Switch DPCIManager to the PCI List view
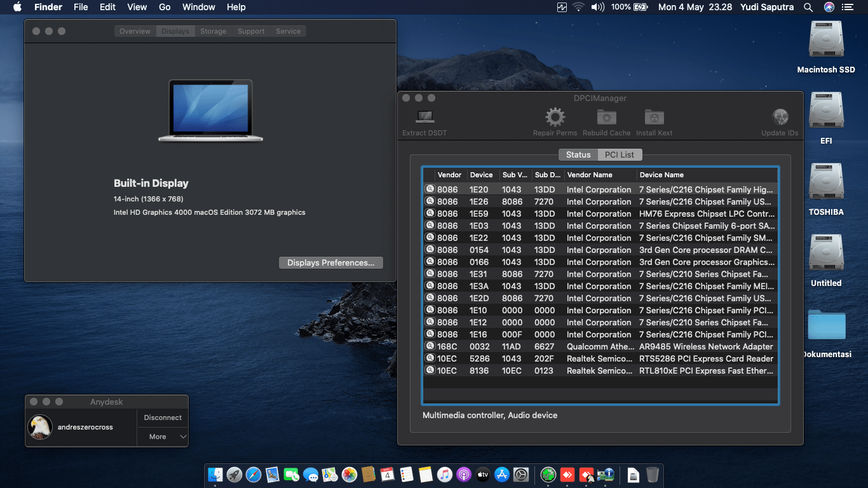The height and width of the screenshot is (488, 868). [x=620, y=154]
